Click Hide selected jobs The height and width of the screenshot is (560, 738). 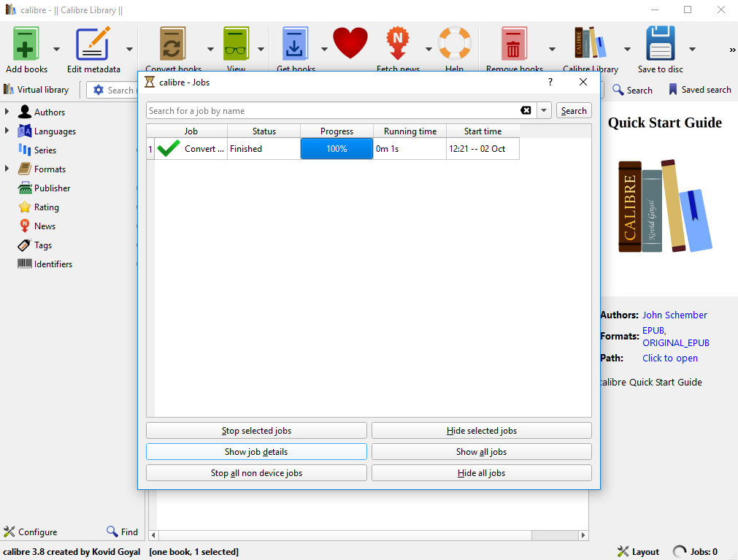point(482,431)
